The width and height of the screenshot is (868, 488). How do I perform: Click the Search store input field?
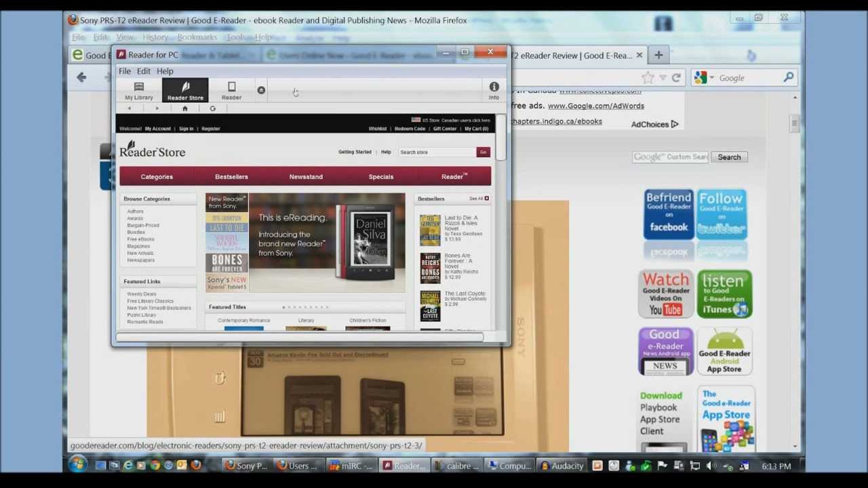click(437, 152)
